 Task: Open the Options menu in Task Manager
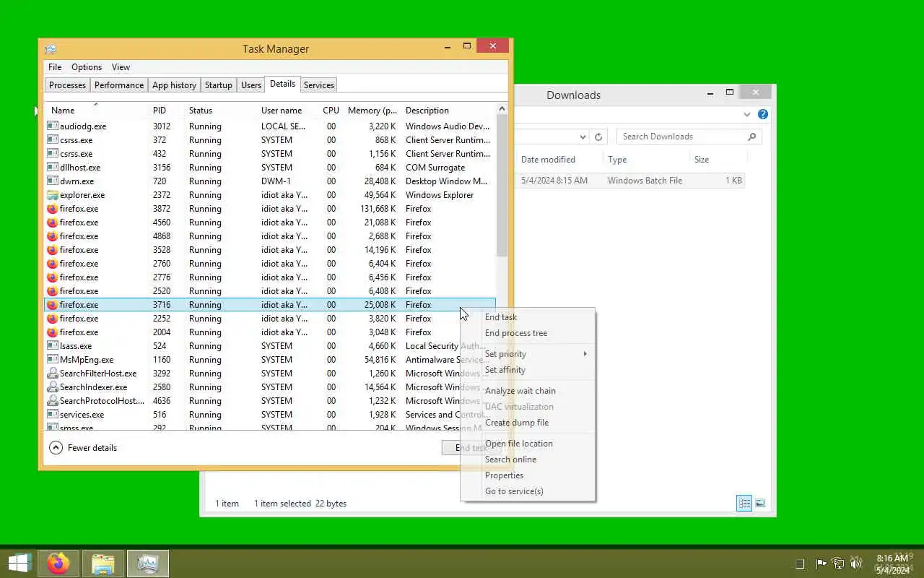[x=87, y=67]
